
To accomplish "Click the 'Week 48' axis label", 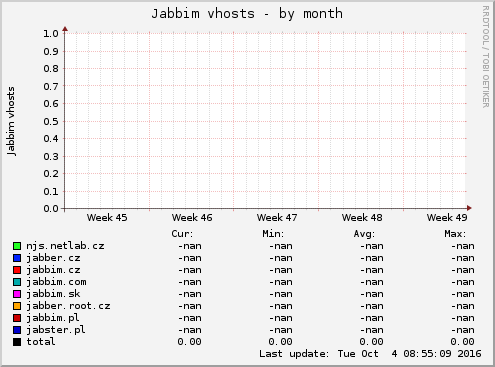I will tap(362, 218).
